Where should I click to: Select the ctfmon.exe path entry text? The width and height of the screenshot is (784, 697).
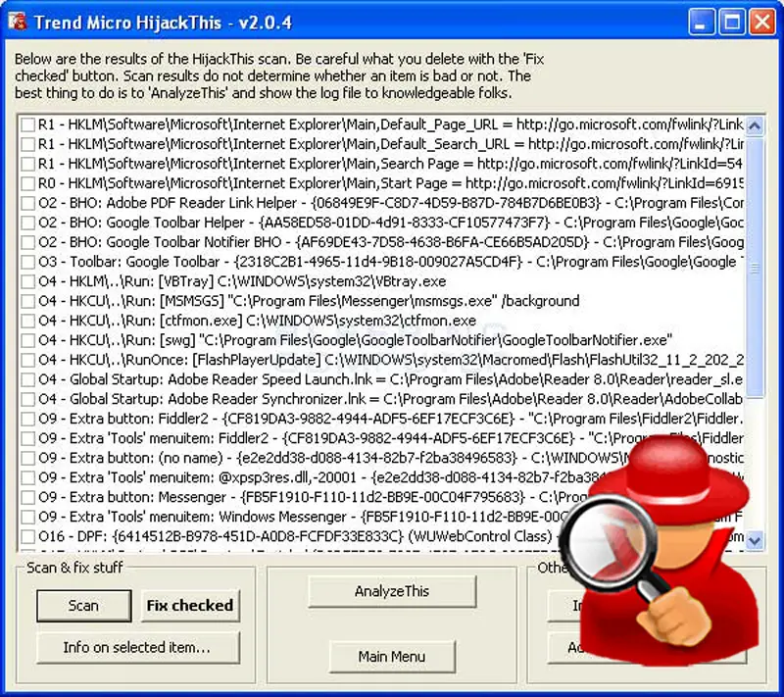click(257, 321)
